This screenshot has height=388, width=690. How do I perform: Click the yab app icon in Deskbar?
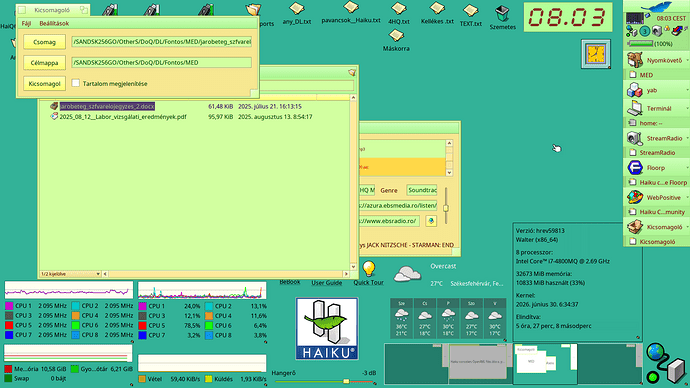point(635,90)
